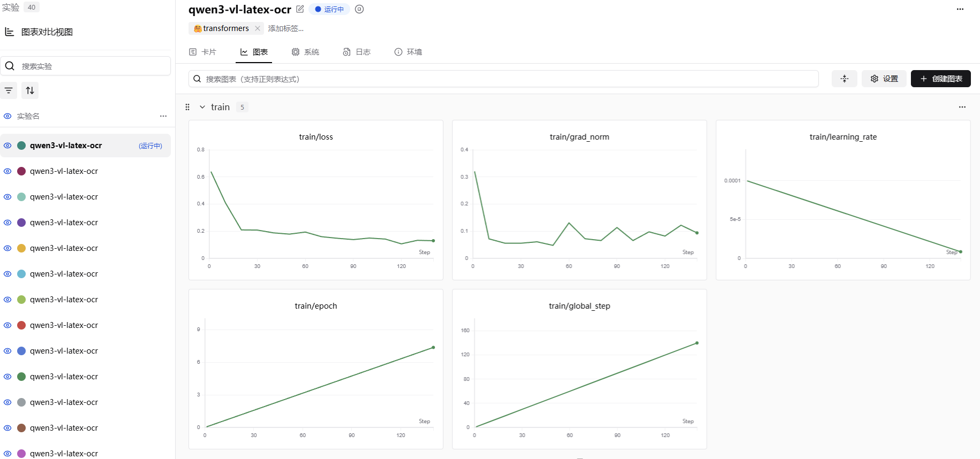The height and width of the screenshot is (459, 980).
Task: Toggle all experiments visibility eye in header
Action: 7,116
